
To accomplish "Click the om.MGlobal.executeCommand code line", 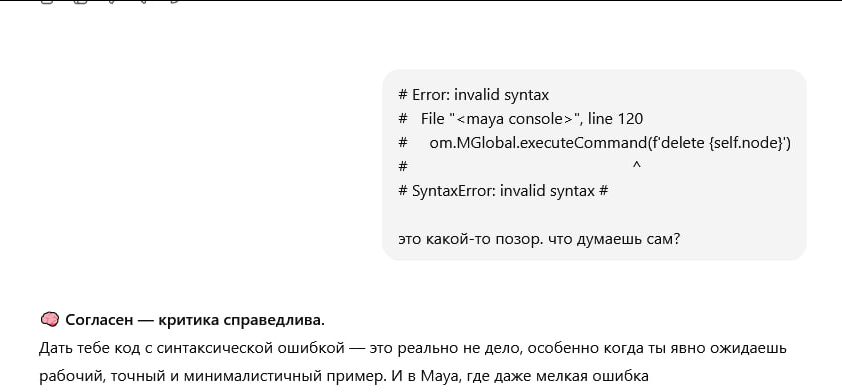I will 594,143.
